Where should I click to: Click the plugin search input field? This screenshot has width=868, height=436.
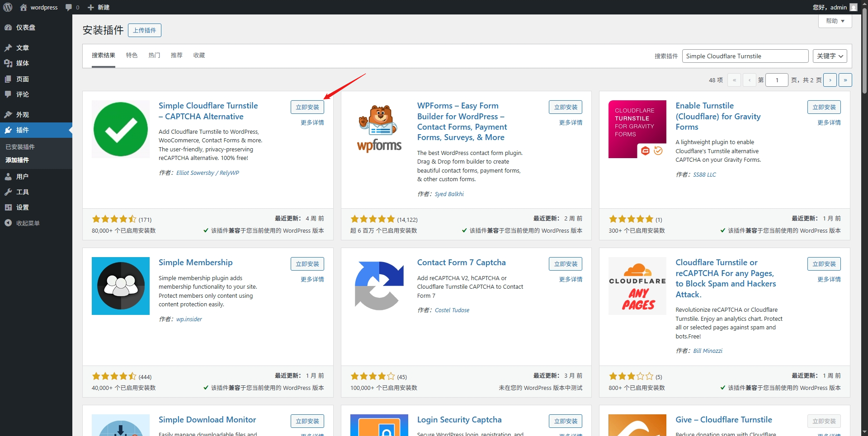pyautogui.click(x=745, y=56)
